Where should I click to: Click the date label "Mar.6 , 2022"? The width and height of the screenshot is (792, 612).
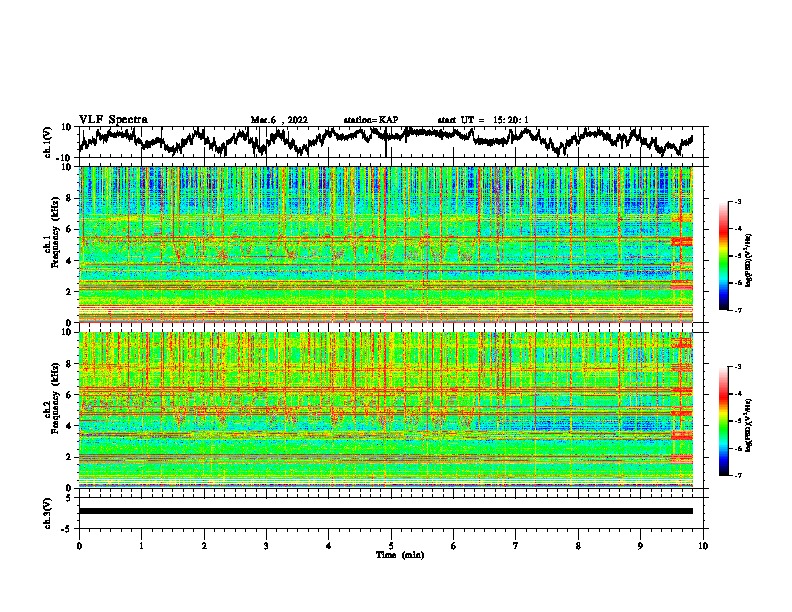coord(279,120)
